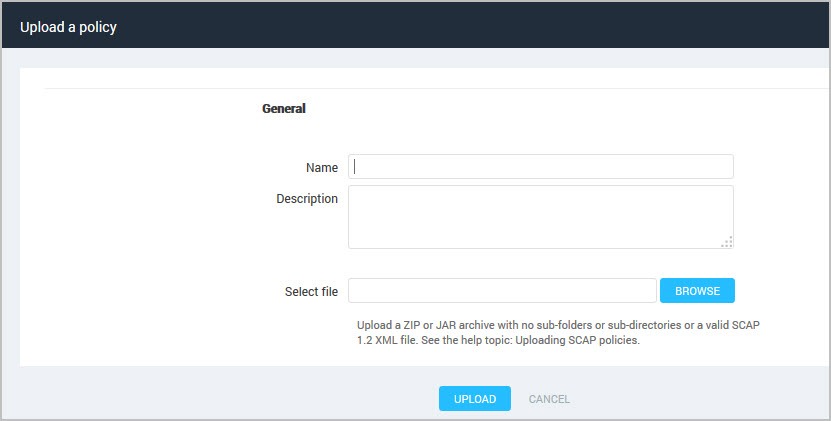Click the Select file path box

[x=502, y=291]
